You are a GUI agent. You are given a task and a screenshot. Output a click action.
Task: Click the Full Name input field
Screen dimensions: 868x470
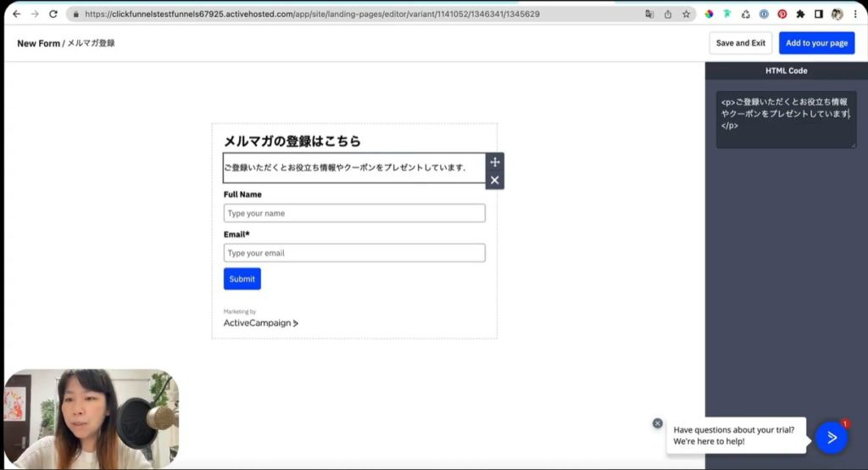tap(354, 213)
